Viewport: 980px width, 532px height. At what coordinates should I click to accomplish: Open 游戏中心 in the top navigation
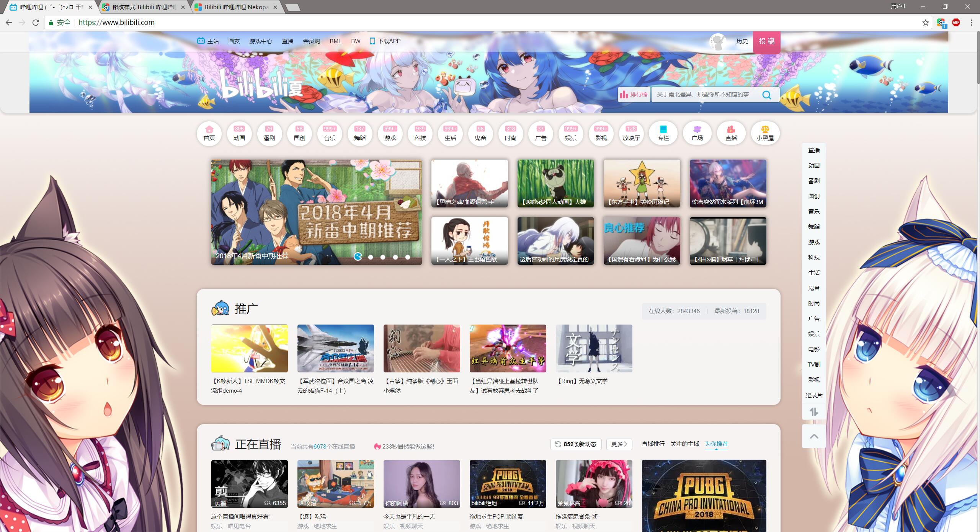point(261,41)
